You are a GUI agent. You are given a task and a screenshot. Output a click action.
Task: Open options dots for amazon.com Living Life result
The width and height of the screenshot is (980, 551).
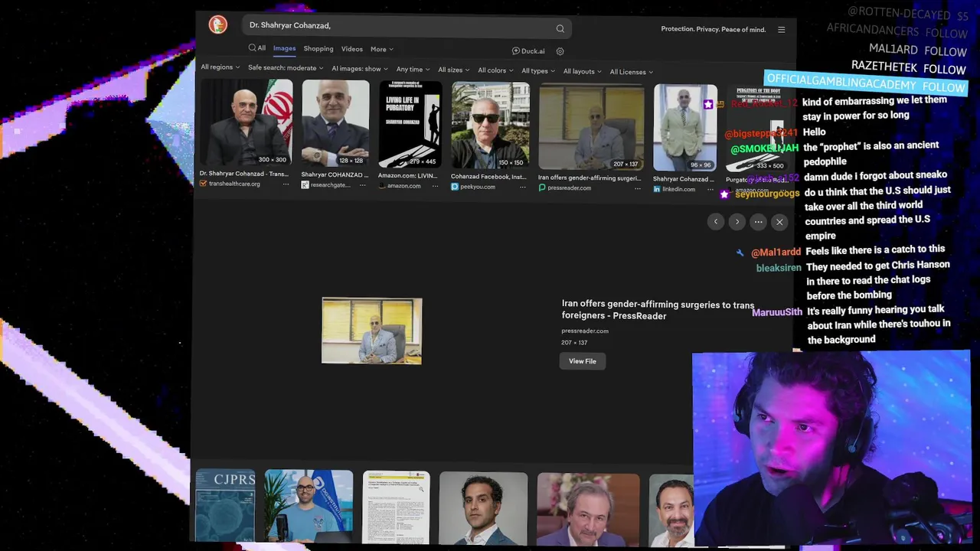[x=434, y=186]
